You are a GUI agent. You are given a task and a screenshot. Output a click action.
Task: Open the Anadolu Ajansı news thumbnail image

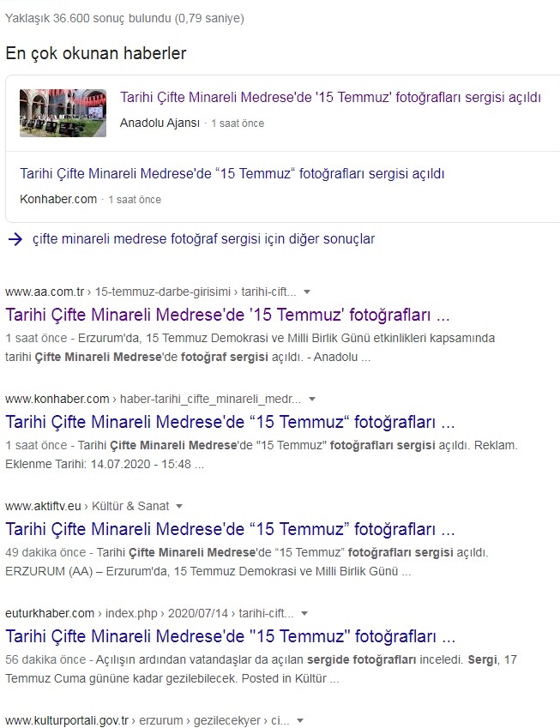point(63,113)
